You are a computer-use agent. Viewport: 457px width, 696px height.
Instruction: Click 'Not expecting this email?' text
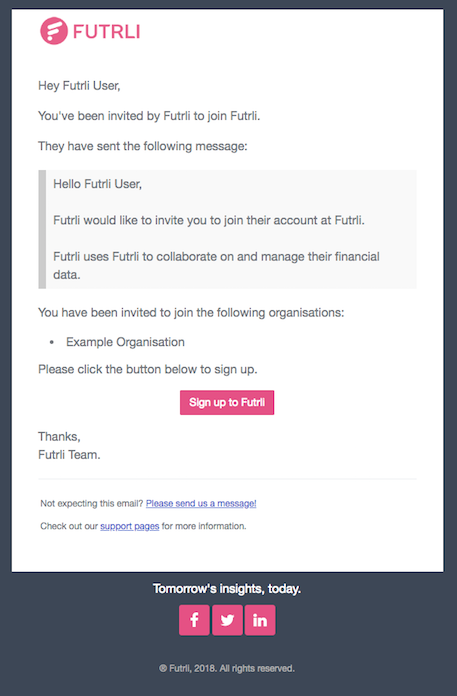(x=91, y=503)
